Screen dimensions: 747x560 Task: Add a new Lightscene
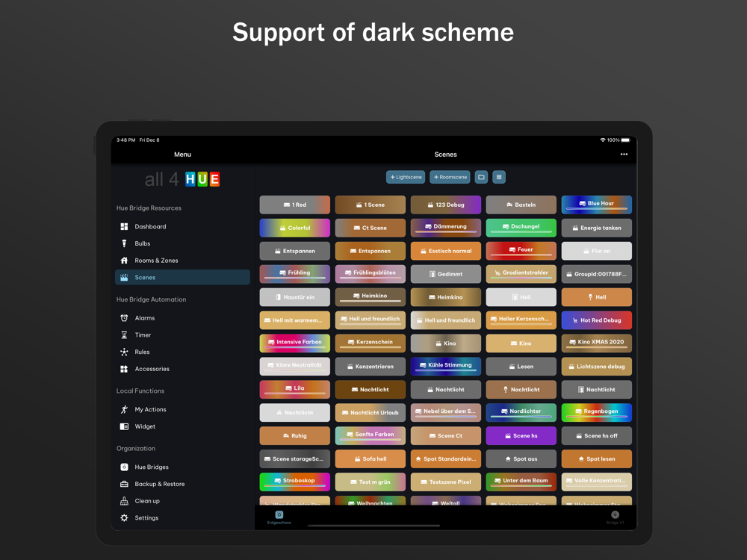[x=406, y=177]
